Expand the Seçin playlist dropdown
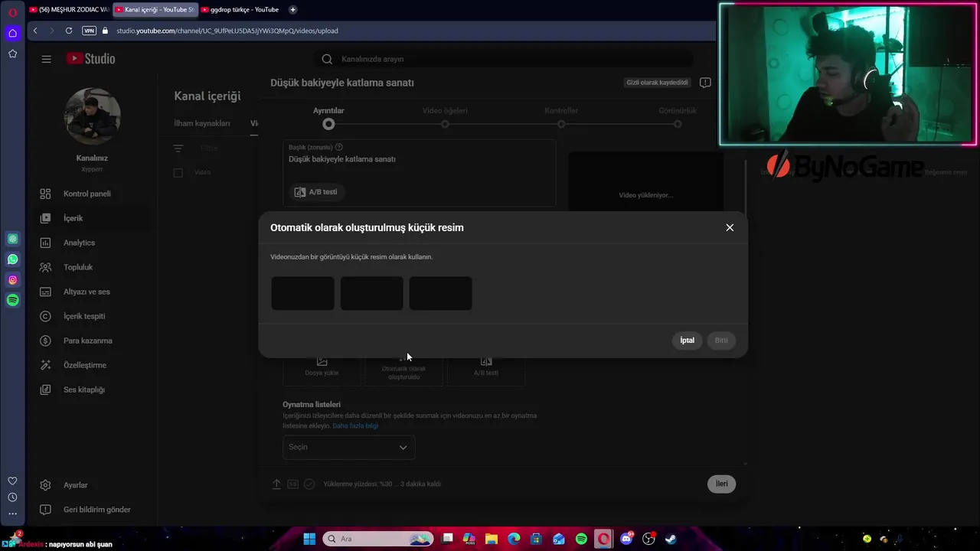The image size is (980, 551). click(x=348, y=447)
